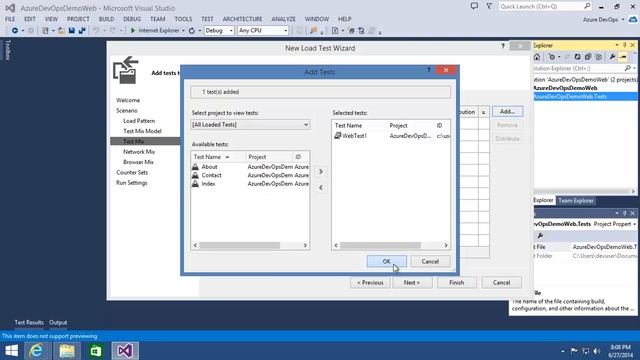This screenshot has height=360, width=640.
Task: Click Cancel in New Load Test Wizard
Action: (x=501, y=282)
